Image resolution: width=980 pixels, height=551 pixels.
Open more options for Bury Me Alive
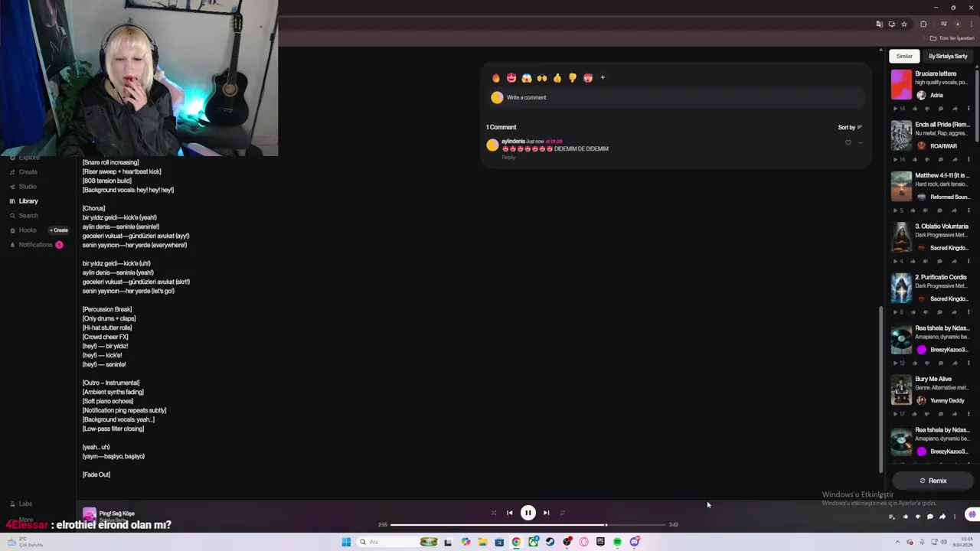(969, 414)
